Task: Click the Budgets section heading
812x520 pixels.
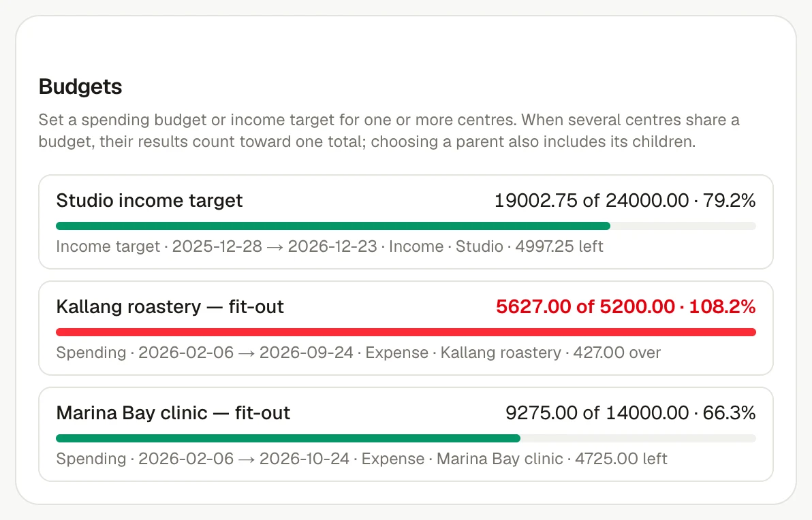Action: tap(80, 86)
